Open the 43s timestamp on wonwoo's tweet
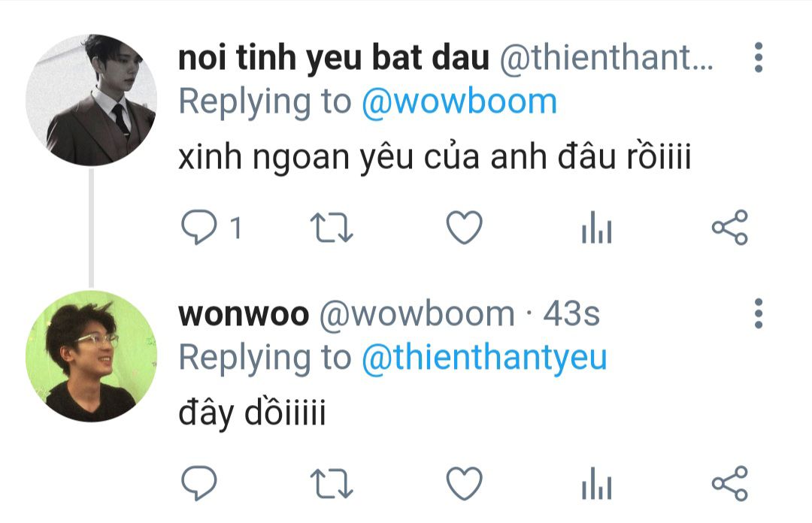This screenshot has width=812, height=523. coord(571,314)
